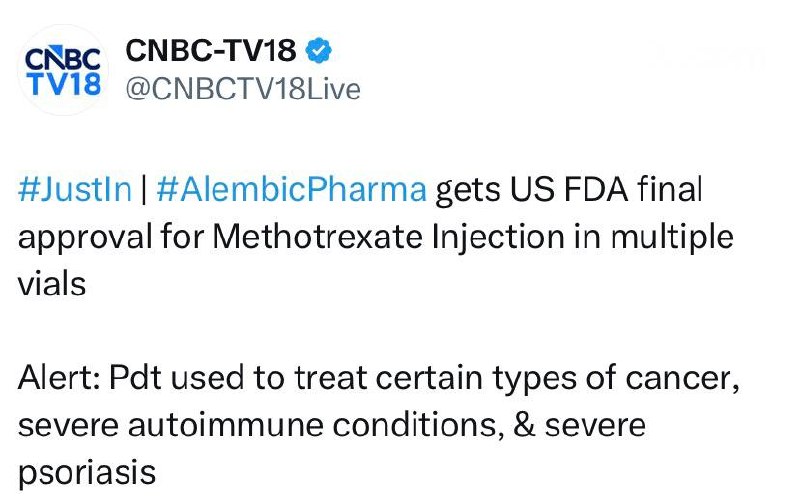Open the @CNBCTV18Live handle
Screen dimensions: 800x504
coord(241,88)
